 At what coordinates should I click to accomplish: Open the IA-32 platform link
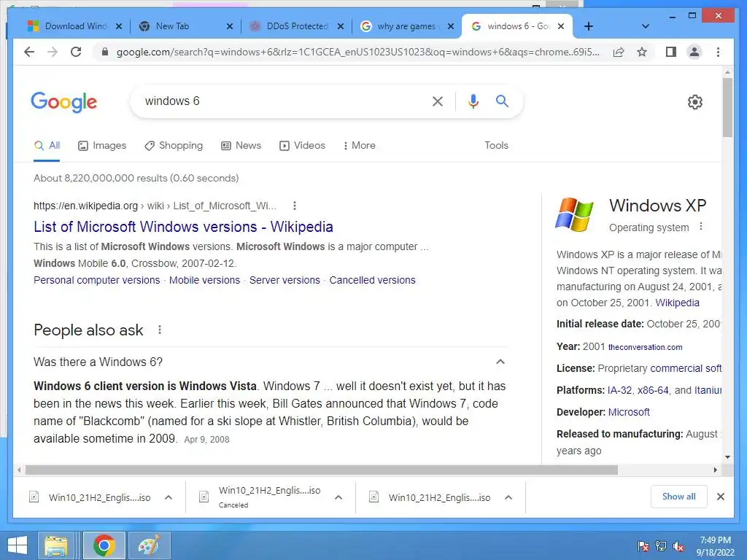(619, 390)
